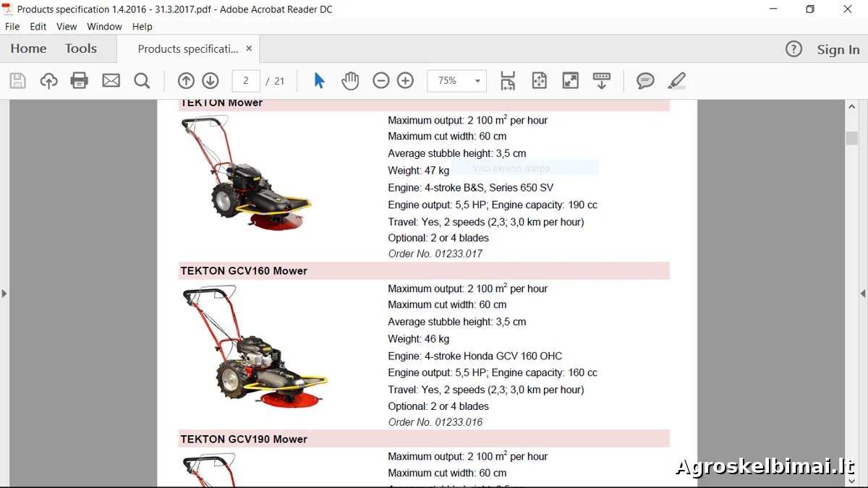The height and width of the screenshot is (488, 868).
Task: Open the View menu
Action: 67,26
